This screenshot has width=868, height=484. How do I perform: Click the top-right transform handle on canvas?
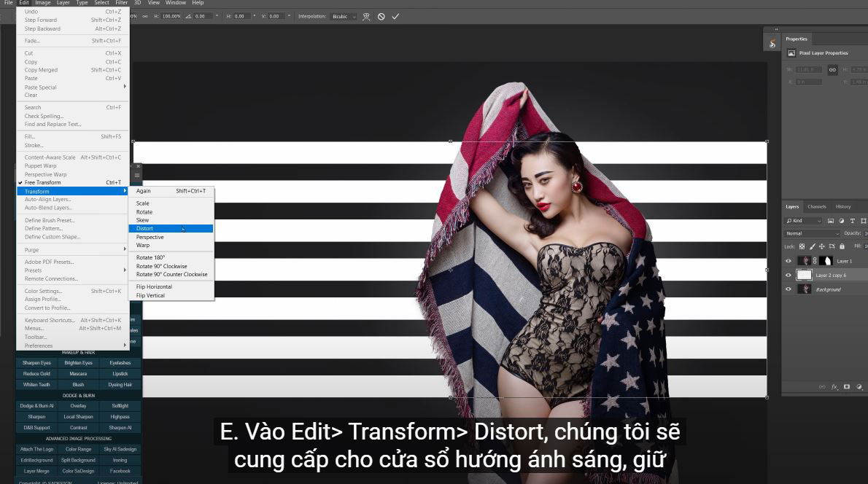767,141
